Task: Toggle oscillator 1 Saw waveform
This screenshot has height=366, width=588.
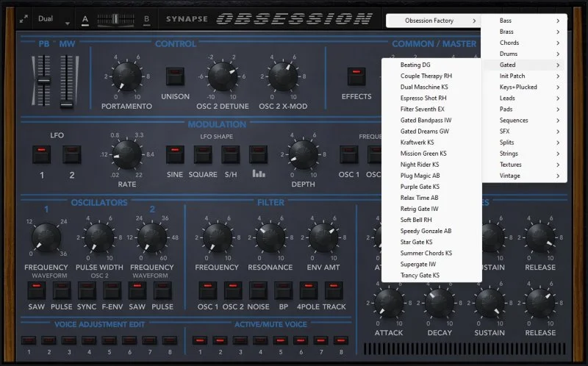Action: pos(36,290)
